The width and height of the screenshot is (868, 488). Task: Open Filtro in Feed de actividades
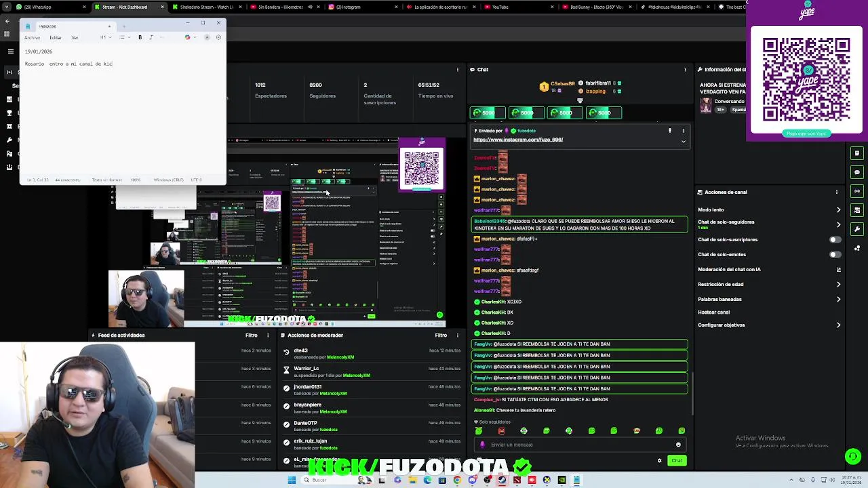pos(252,335)
